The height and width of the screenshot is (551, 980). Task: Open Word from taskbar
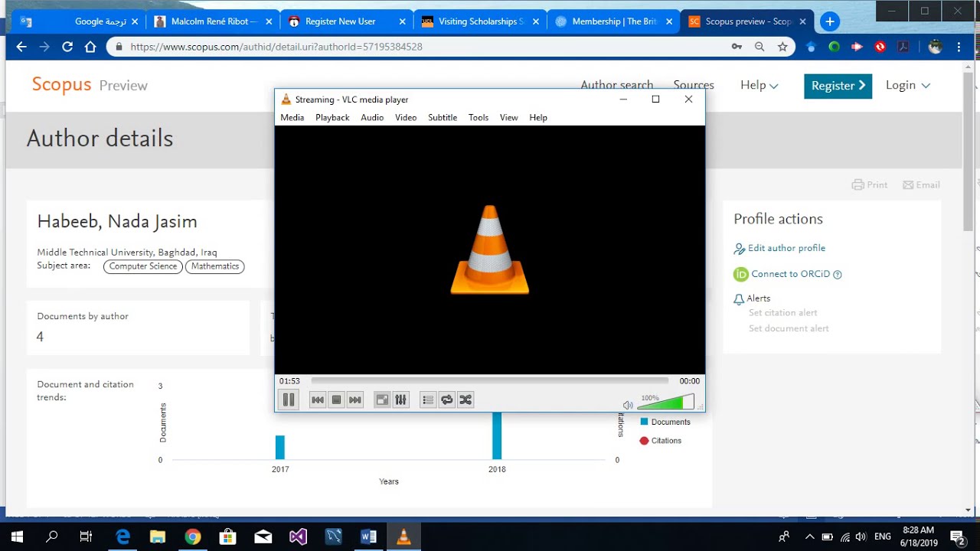[368, 537]
